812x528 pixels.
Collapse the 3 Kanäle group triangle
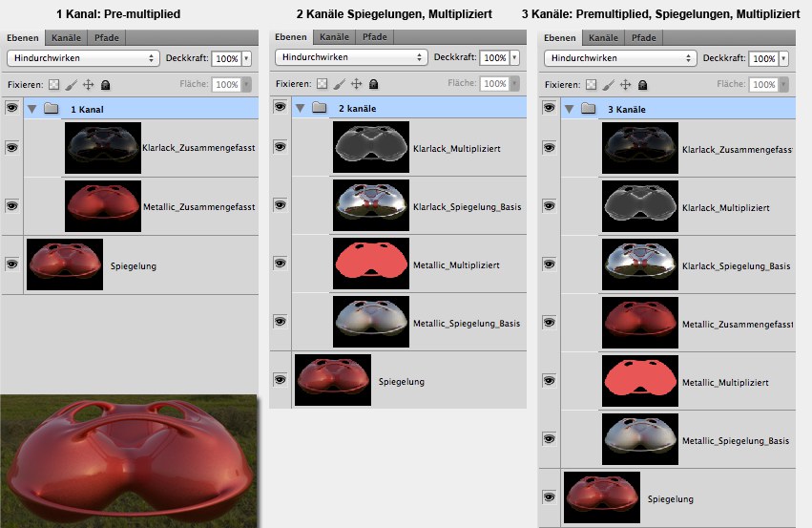coord(569,109)
